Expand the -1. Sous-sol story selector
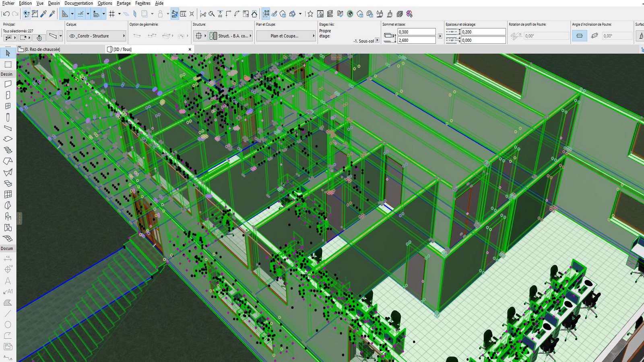644x362 pixels. [x=377, y=40]
